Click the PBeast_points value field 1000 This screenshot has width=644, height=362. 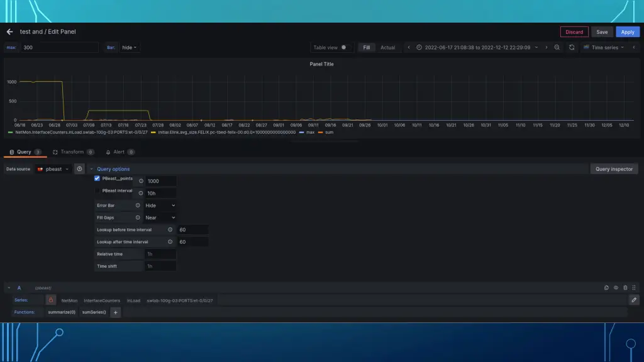click(x=160, y=181)
